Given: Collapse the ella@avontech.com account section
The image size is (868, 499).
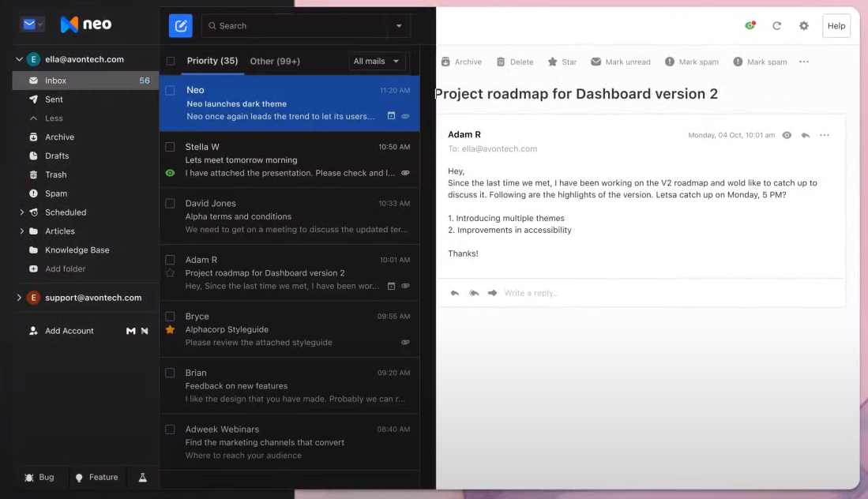Looking at the screenshot, I should [17, 58].
